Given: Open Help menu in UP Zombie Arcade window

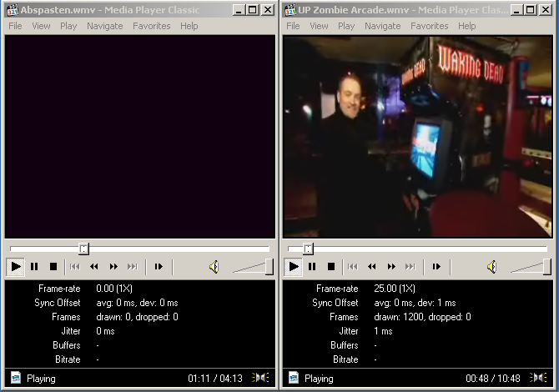Looking at the screenshot, I should click(467, 26).
